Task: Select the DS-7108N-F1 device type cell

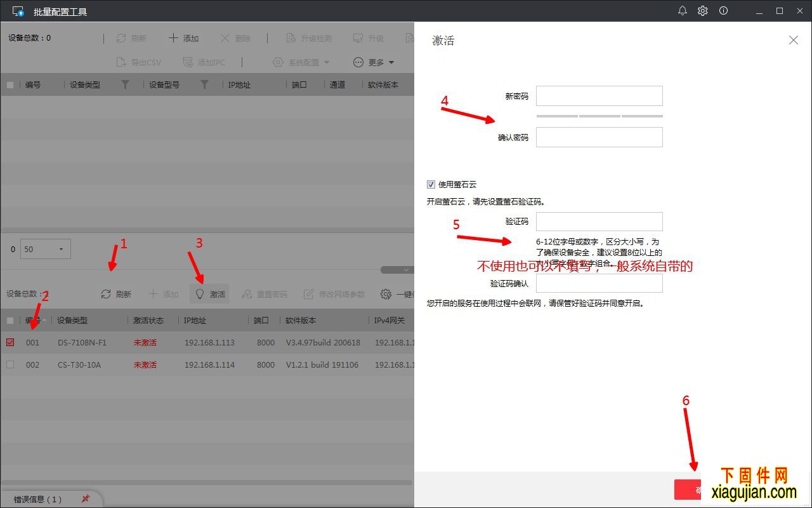Action: tap(82, 343)
